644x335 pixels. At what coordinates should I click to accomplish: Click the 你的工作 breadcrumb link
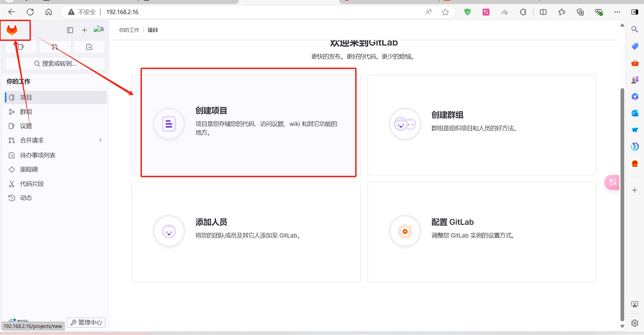tap(129, 30)
